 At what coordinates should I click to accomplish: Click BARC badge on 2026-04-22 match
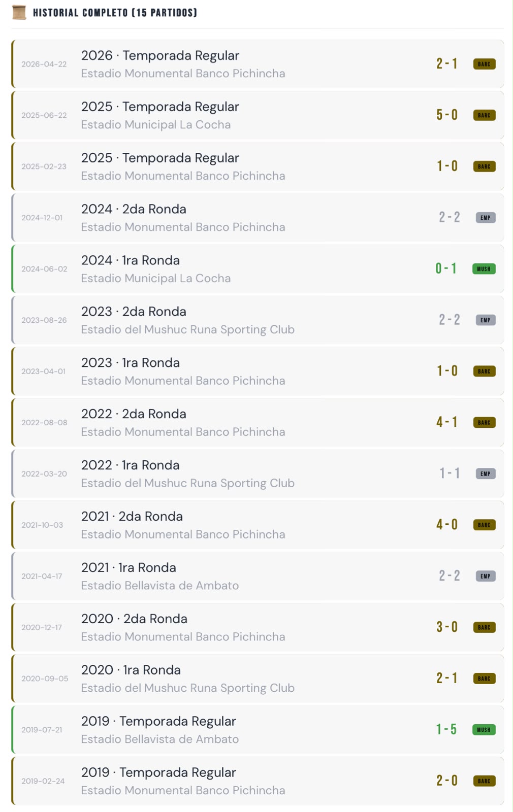(x=484, y=64)
